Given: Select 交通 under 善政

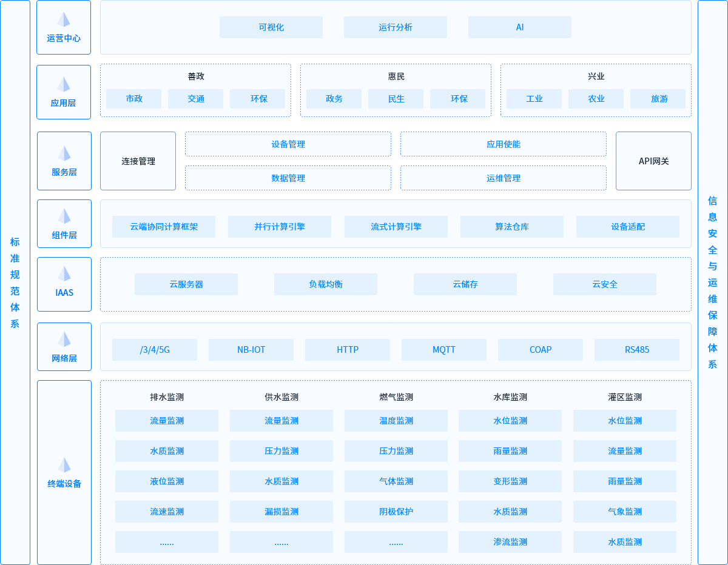Looking at the screenshot, I should coord(196,99).
